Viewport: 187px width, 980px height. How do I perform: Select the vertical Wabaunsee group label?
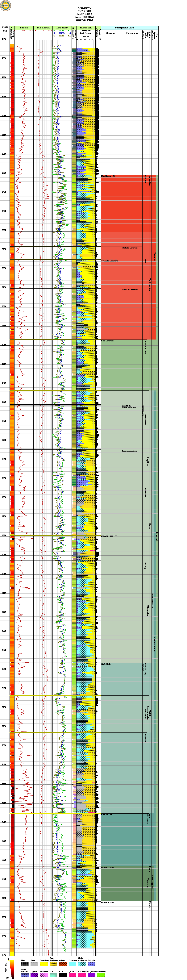click(x=145, y=420)
